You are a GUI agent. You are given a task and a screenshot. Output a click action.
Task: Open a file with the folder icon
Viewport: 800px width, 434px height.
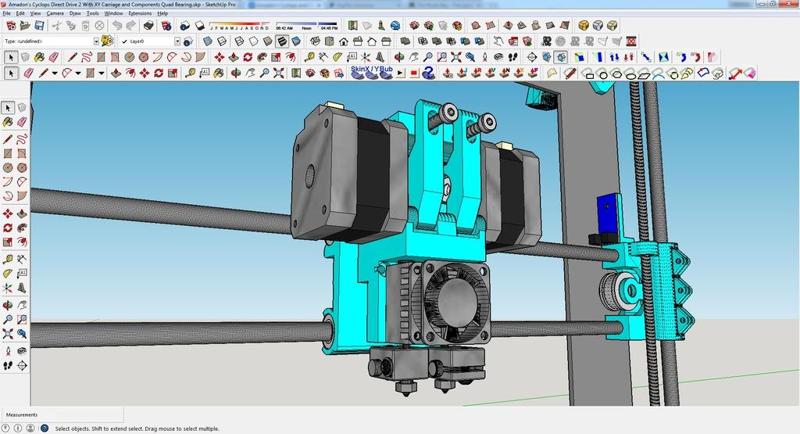[24, 25]
